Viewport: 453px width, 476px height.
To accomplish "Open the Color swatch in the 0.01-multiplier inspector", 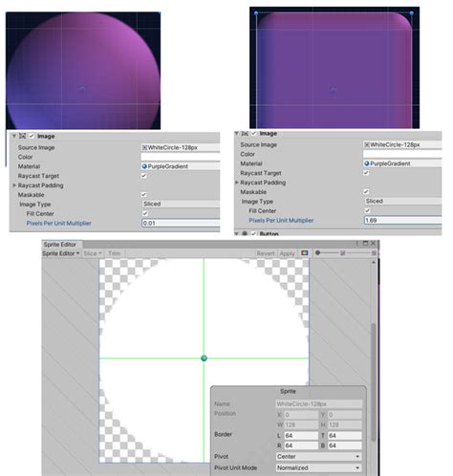I will click(x=181, y=157).
